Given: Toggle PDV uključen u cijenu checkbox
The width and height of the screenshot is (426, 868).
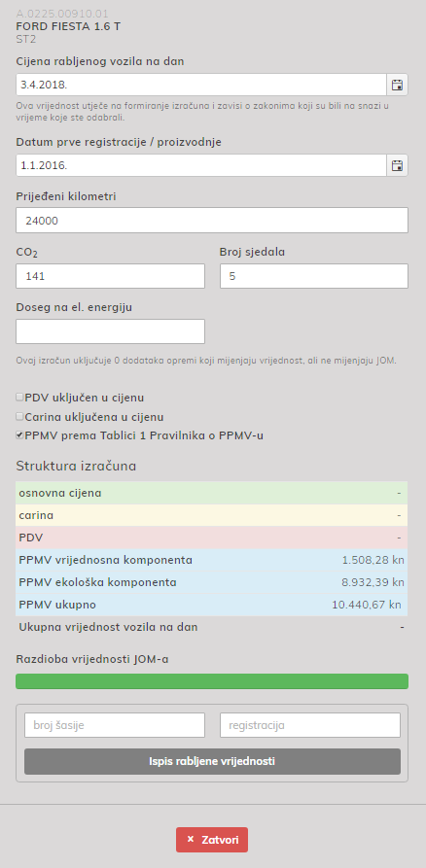Looking at the screenshot, I should [20, 398].
